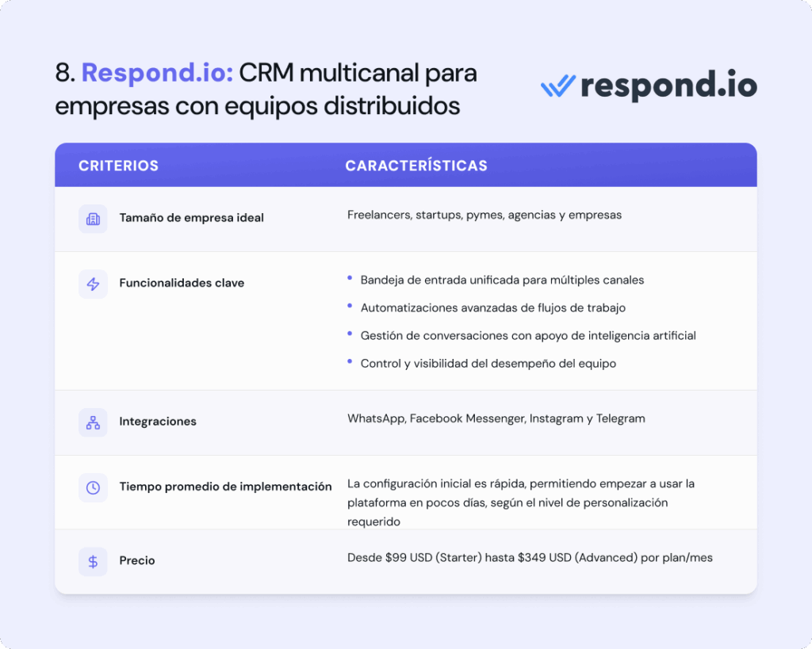Click the Tamaño de empresa ideal row label
The image size is (812, 649).
[191, 218]
